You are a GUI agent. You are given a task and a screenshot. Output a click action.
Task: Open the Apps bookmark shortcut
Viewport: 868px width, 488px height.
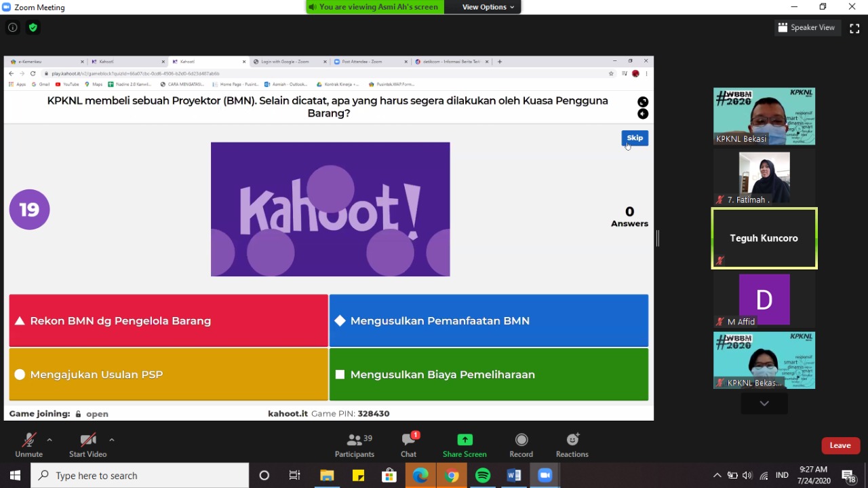click(x=17, y=84)
